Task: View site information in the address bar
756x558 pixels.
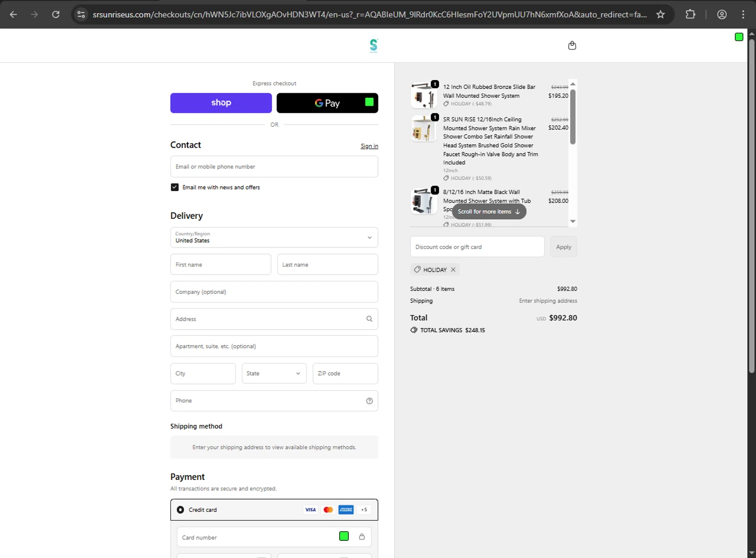Action: click(x=81, y=15)
